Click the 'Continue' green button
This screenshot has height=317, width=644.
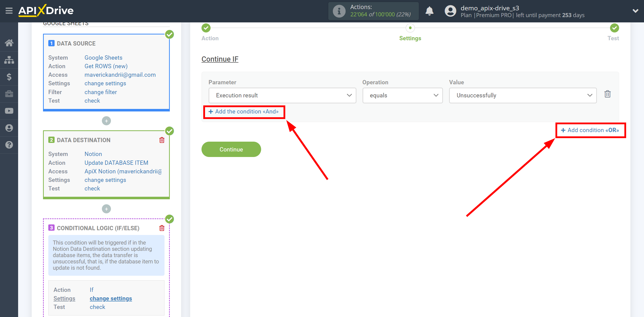click(x=230, y=149)
